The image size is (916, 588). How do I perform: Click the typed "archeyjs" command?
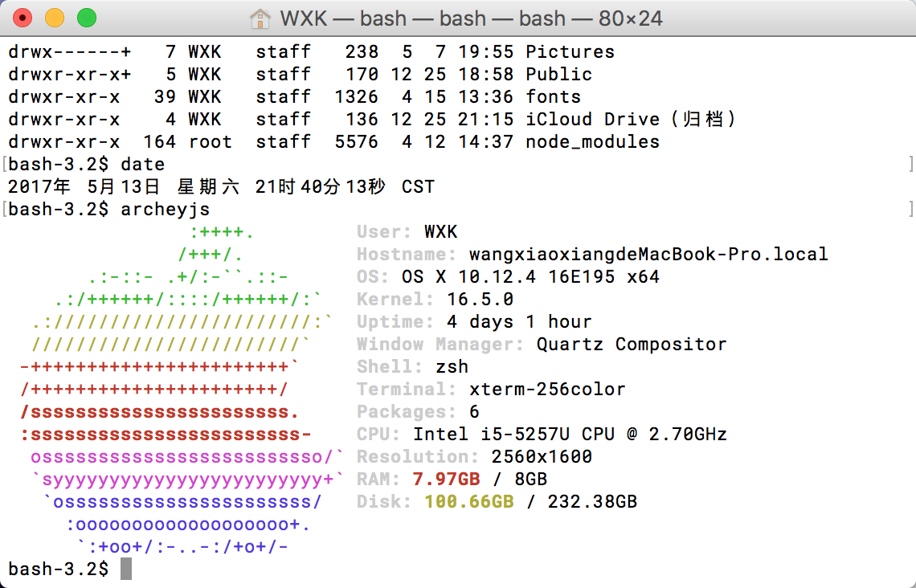pos(165,210)
